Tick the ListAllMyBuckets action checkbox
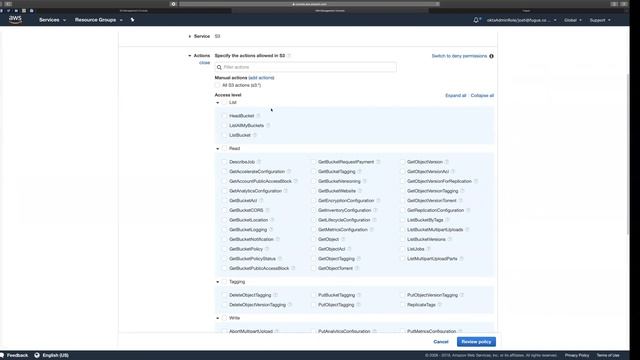The image size is (640, 360). 224,125
